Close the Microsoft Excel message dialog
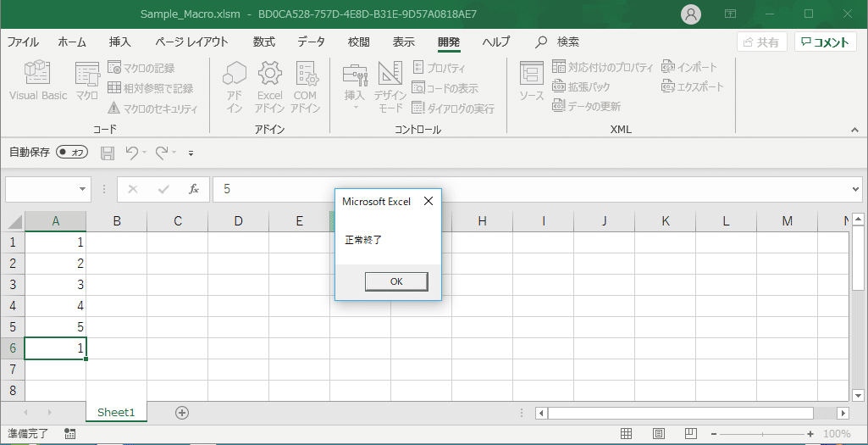The image size is (868, 445). 428,202
